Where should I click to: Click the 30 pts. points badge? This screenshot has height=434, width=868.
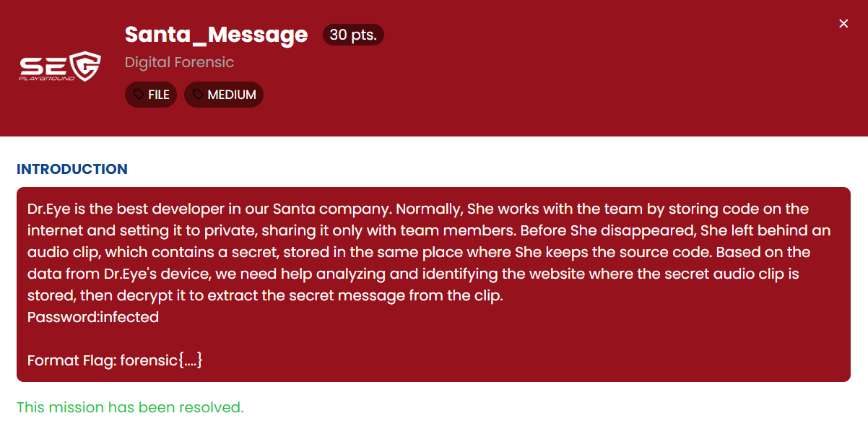point(353,35)
